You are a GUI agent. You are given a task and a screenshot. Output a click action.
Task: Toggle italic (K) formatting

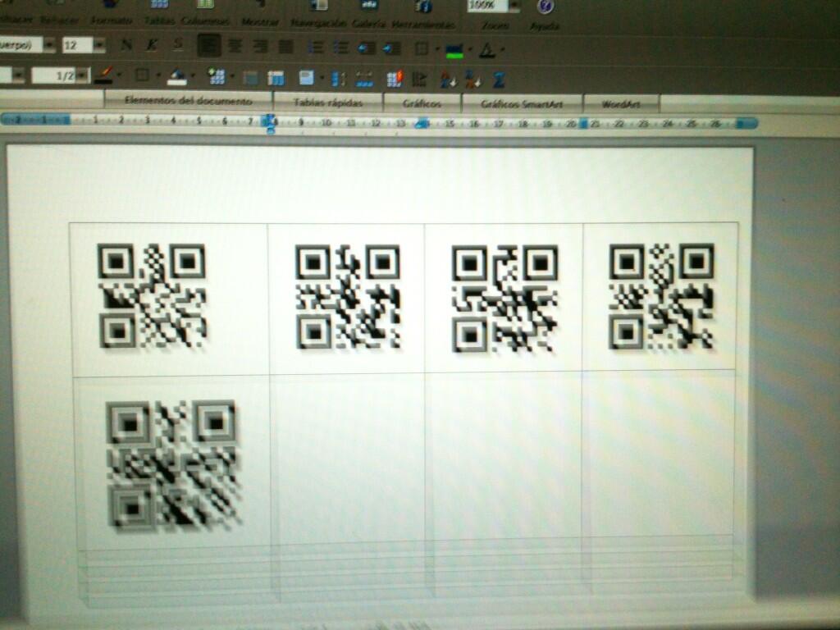(x=152, y=45)
